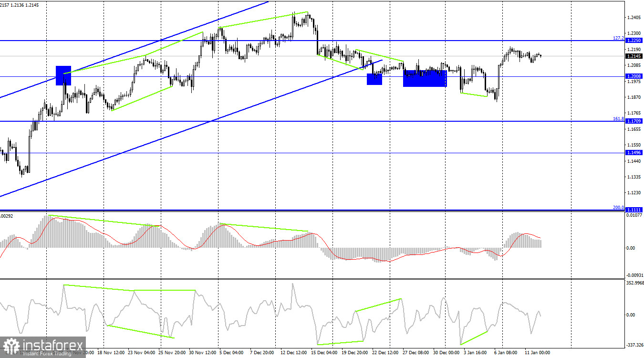Select the wide blue rectangle near 27 Dec
Viewport: 644px width, 358px height.
coord(425,78)
